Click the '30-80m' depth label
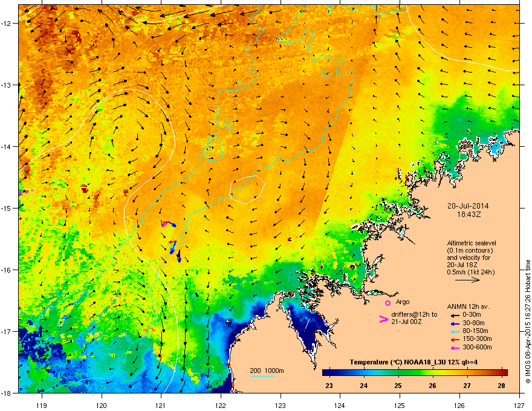This screenshot has width=532, height=411. coord(473,323)
